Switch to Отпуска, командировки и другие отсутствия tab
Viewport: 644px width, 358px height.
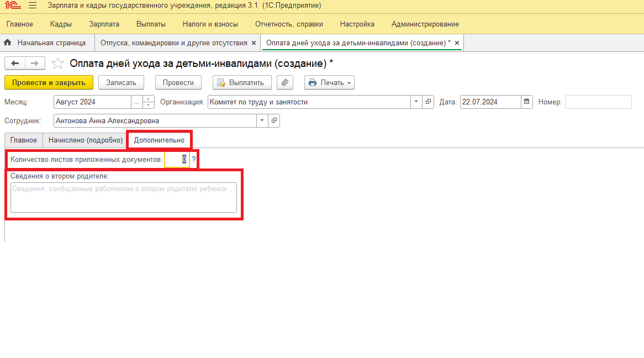click(x=174, y=43)
